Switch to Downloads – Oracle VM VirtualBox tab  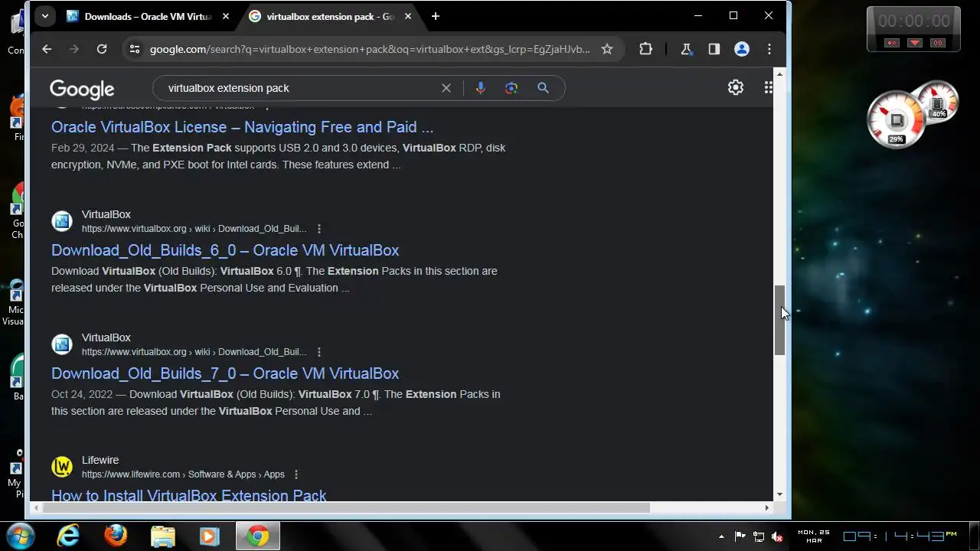pyautogui.click(x=148, y=16)
